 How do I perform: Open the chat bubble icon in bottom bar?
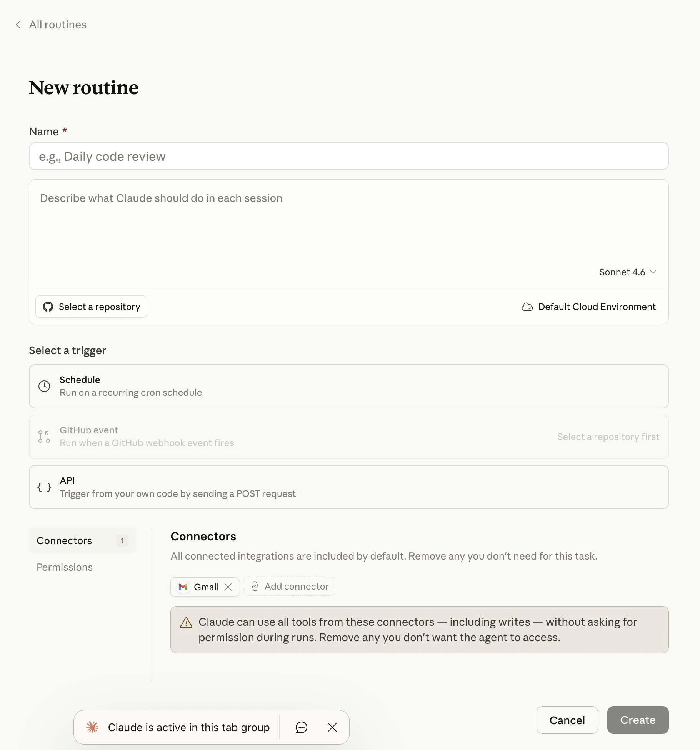pyautogui.click(x=302, y=727)
